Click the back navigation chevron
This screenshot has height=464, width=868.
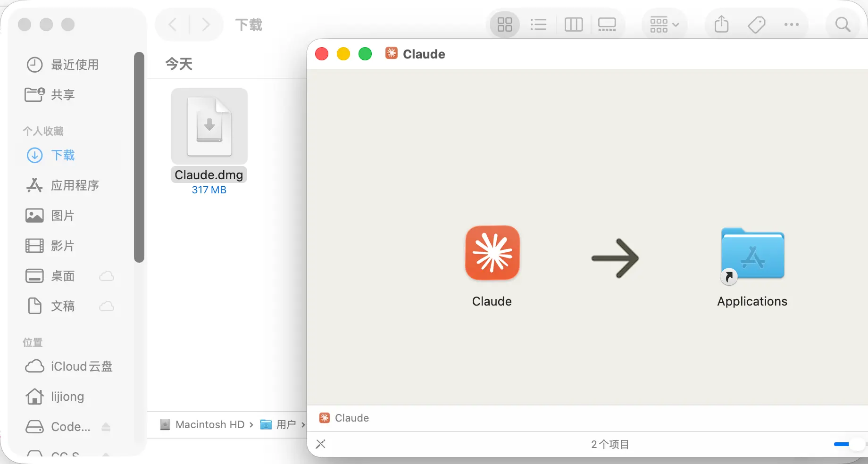point(173,25)
